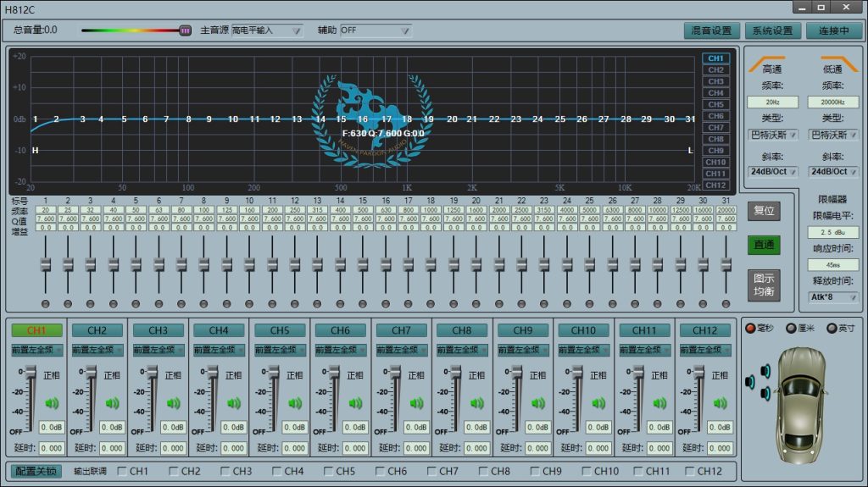Check the CH12 output link checkbox
Viewport: 868px width, 487px height.
[x=690, y=471]
